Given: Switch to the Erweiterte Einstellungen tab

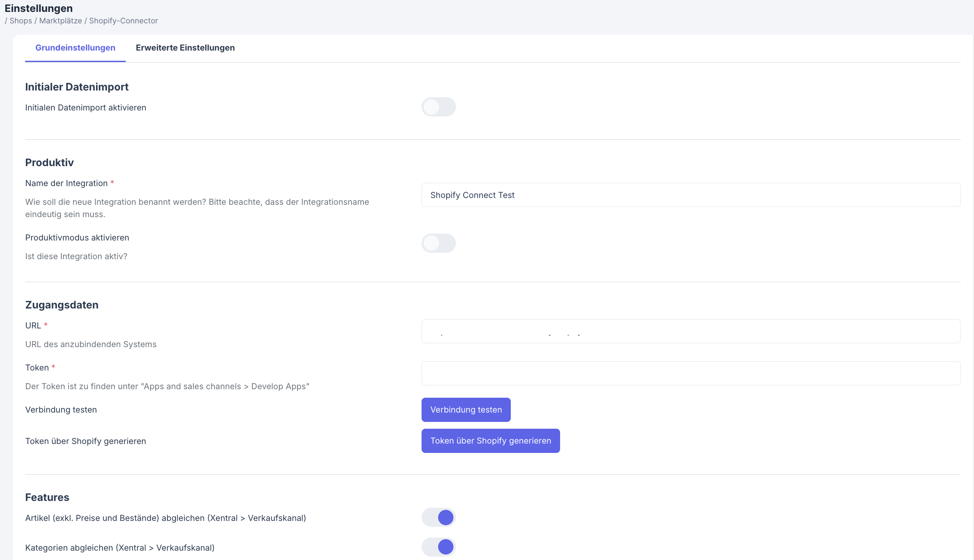Looking at the screenshot, I should pos(185,48).
